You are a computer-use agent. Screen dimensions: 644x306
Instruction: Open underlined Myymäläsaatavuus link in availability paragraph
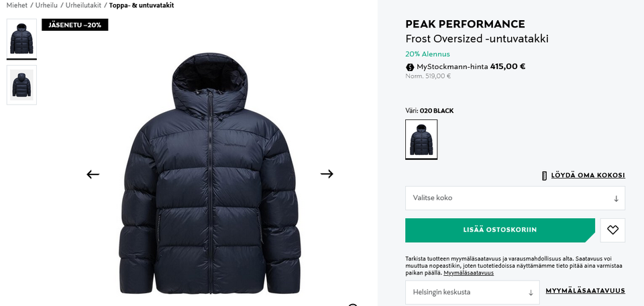pos(468,273)
